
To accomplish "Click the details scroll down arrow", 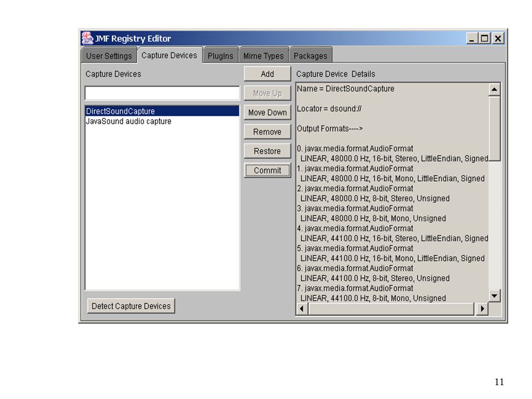I will click(x=494, y=296).
